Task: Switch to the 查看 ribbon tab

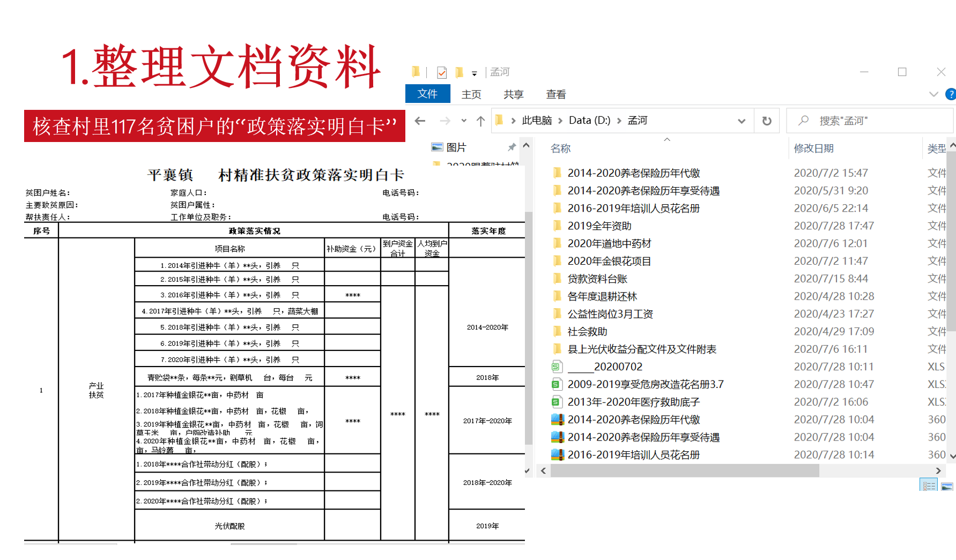Action: coord(556,94)
